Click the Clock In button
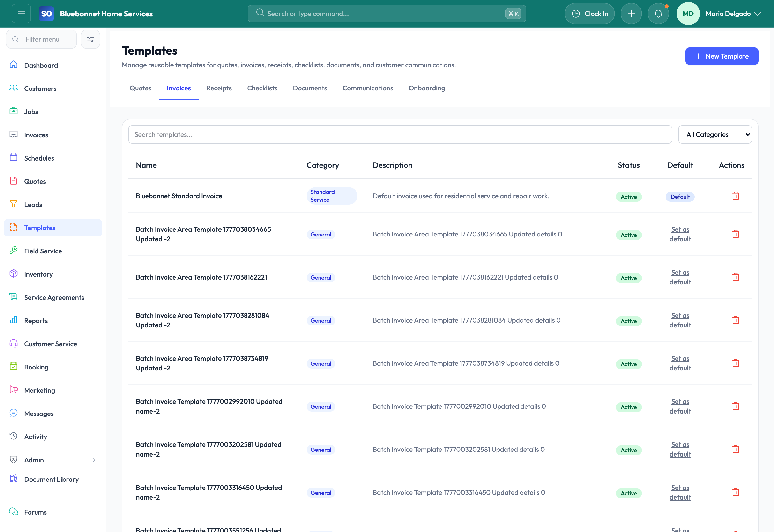 tap(589, 14)
